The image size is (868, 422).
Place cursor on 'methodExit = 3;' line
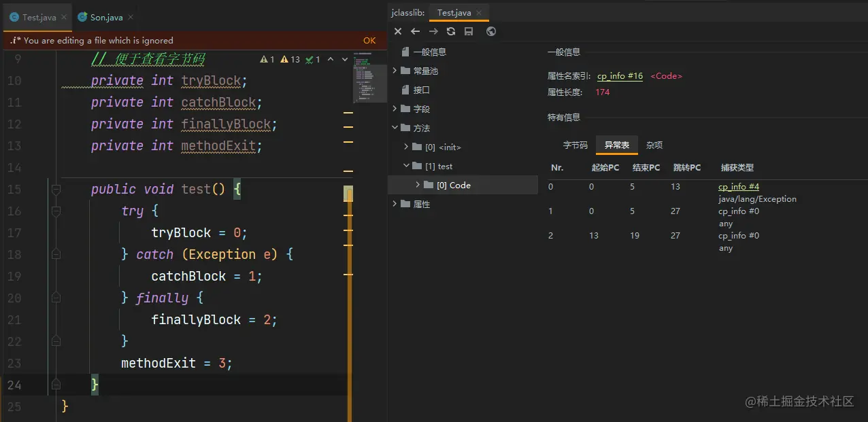[x=177, y=363]
